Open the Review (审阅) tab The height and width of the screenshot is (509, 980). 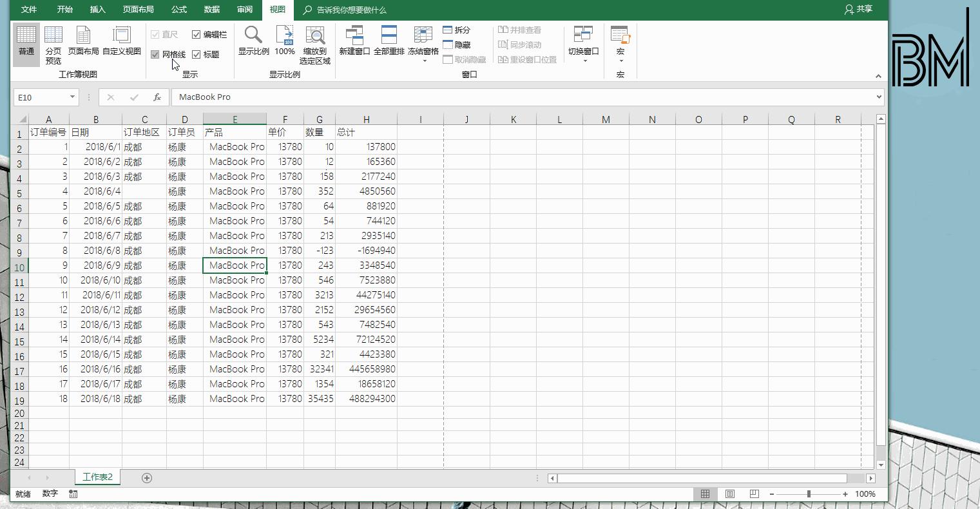tap(245, 10)
